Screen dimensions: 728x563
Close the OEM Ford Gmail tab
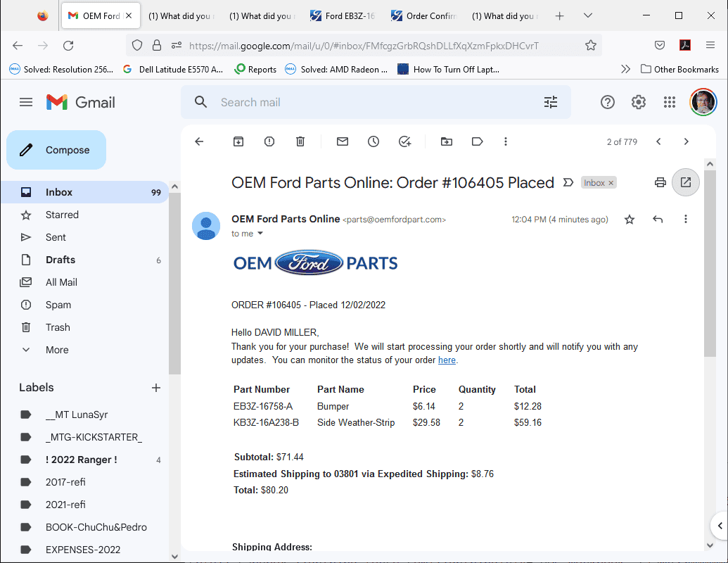(x=129, y=15)
